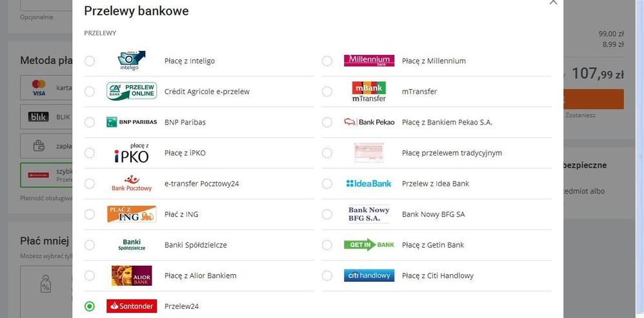Click the Getin Bank logo
Image resolution: width=644 pixels, height=318 pixels.
[x=368, y=244]
